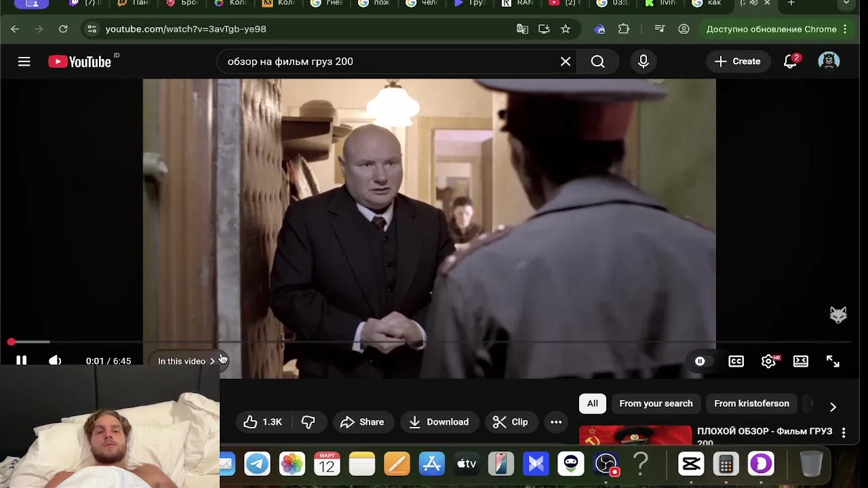Bookmark this page star
This screenshot has width=868, height=488.
[566, 29]
